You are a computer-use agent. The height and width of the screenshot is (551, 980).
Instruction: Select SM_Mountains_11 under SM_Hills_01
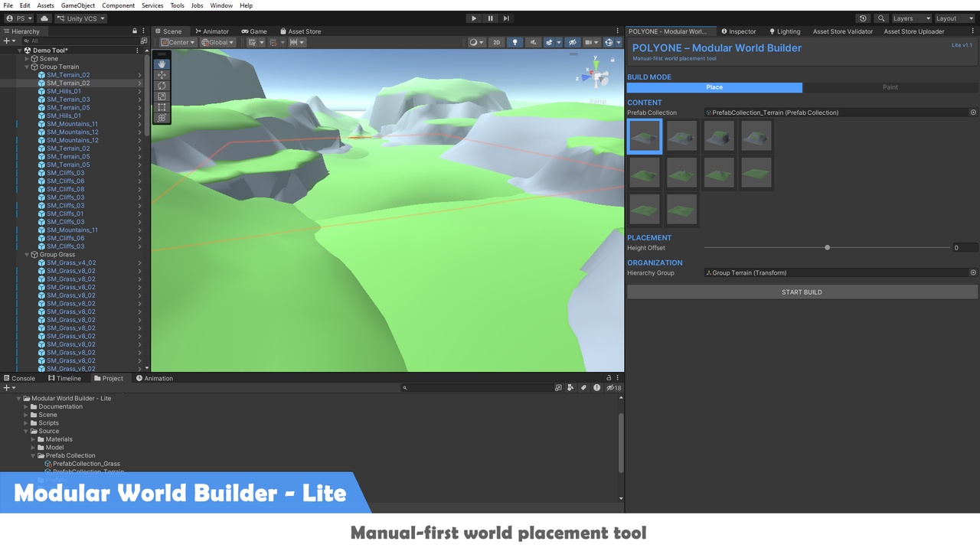click(72, 124)
